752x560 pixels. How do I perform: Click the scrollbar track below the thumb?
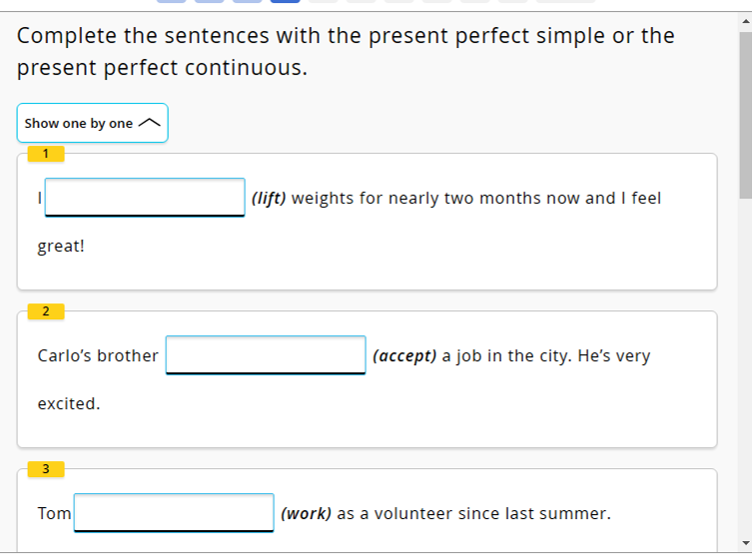click(x=744, y=379)
